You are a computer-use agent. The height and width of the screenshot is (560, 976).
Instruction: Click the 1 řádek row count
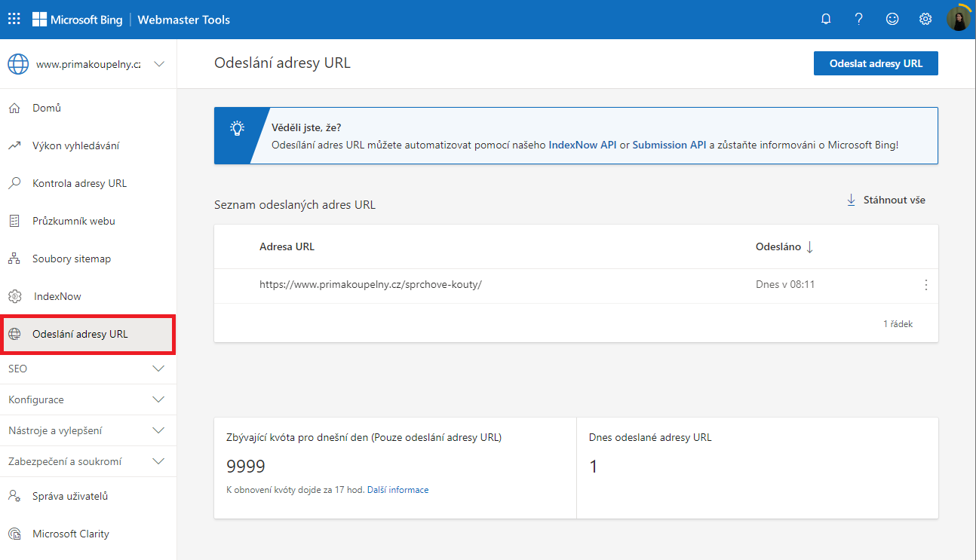(x=898, y=324)
